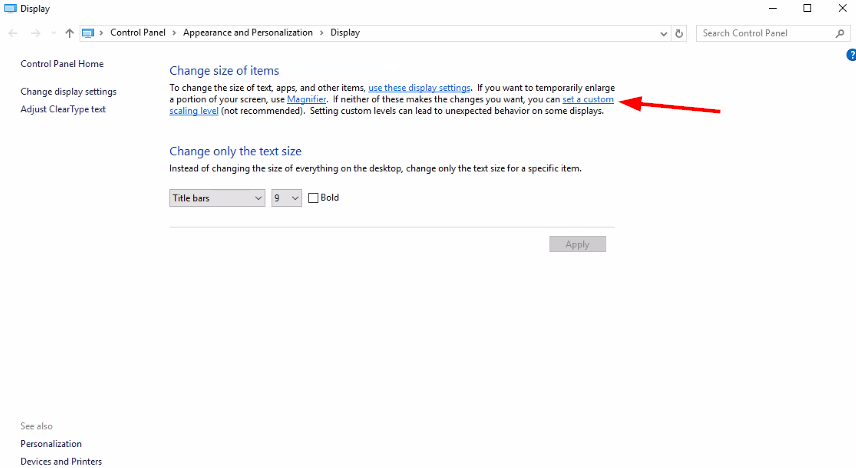Click in the Search Control Panel field
Viewport: 856px width, 468px height.
[x=765, y=33]
